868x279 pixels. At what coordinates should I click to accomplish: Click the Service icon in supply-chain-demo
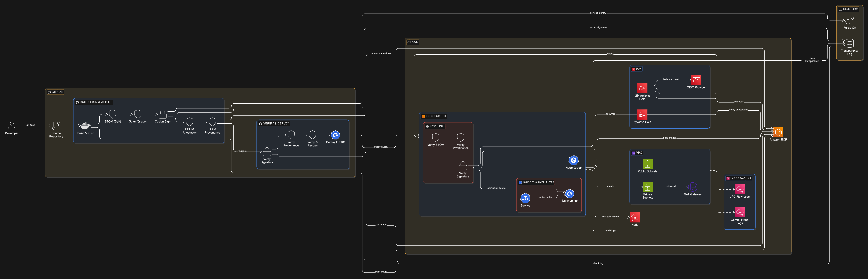pos(525,198)
